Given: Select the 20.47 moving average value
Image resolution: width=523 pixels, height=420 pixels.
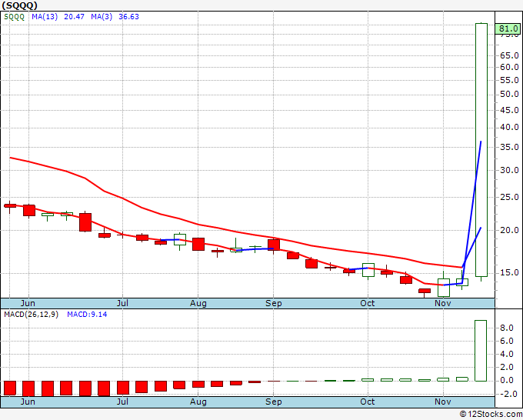Looking at the screenshot, I should pos(74,17).
